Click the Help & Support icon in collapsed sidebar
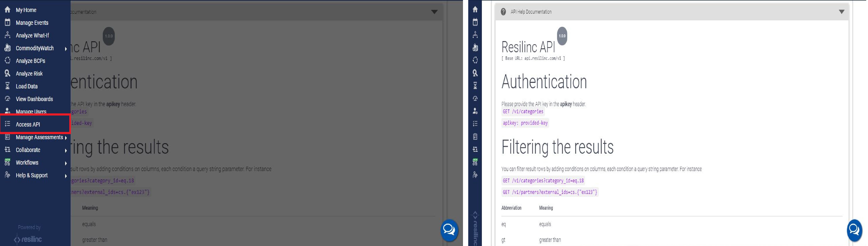The height and width of the screenshot is (246, 868). pos(475,175)
